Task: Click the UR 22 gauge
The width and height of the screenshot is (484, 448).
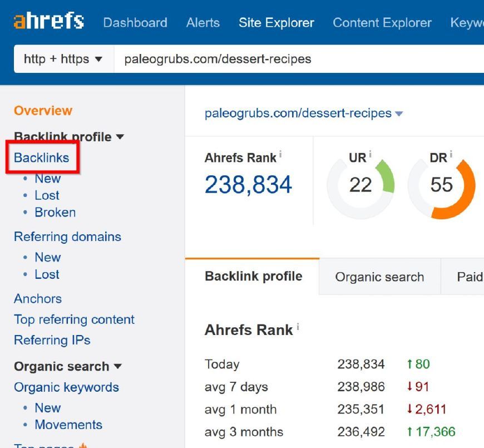Action: (x=360, y=185)
